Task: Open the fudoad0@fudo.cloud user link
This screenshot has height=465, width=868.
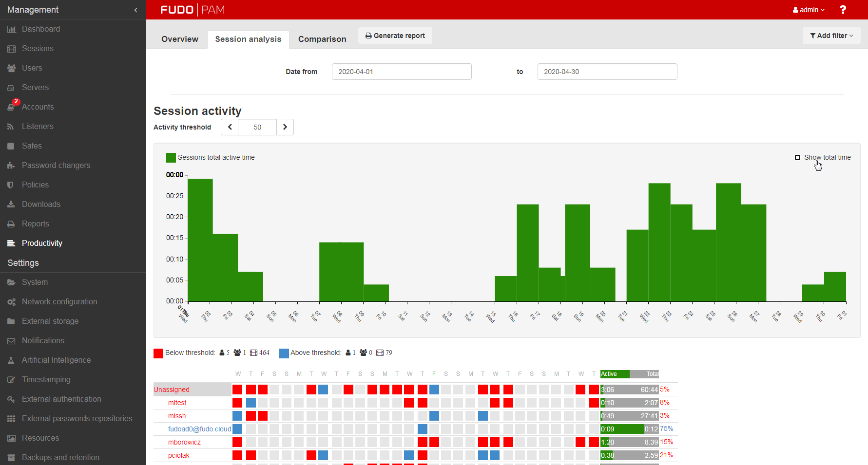Action: pyautogui.click(x=199, y=429)
